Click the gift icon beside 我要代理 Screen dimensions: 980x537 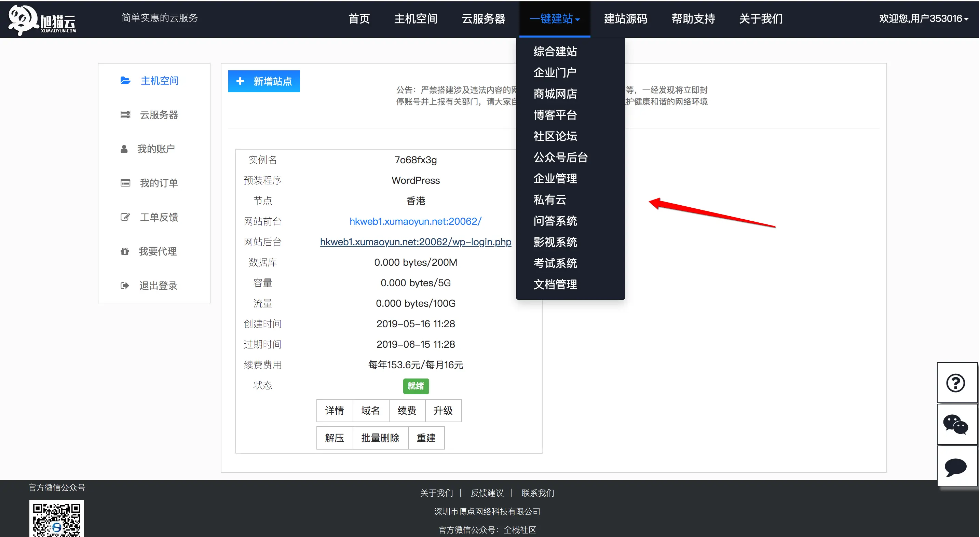coord(125,251)
